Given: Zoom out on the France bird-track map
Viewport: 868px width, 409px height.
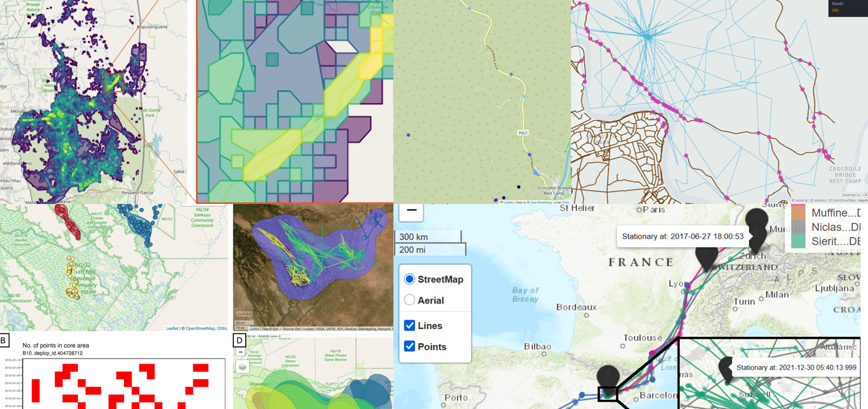Looking at the screenshot, I should click(x=412, y=211).
